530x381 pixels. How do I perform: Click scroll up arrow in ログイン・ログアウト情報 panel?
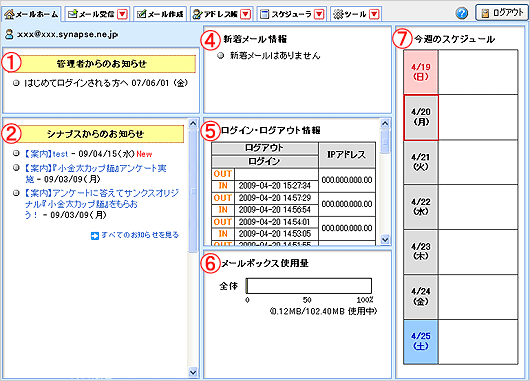(385, 123)
